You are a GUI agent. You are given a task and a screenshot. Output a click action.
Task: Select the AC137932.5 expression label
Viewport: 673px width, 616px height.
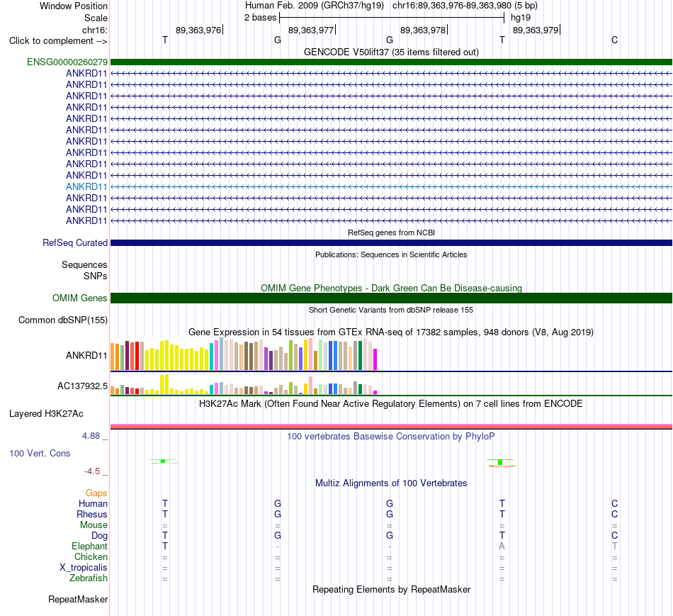click(82, 386)
